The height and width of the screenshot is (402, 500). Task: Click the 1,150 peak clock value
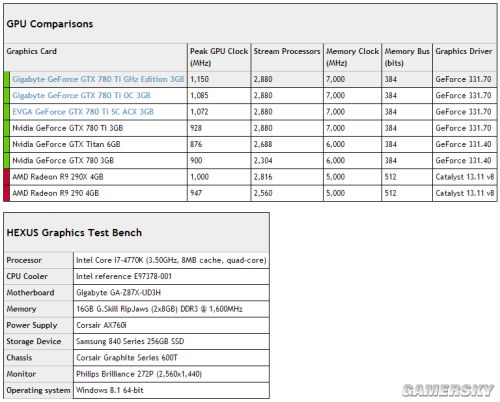click(x=199, y=79)
